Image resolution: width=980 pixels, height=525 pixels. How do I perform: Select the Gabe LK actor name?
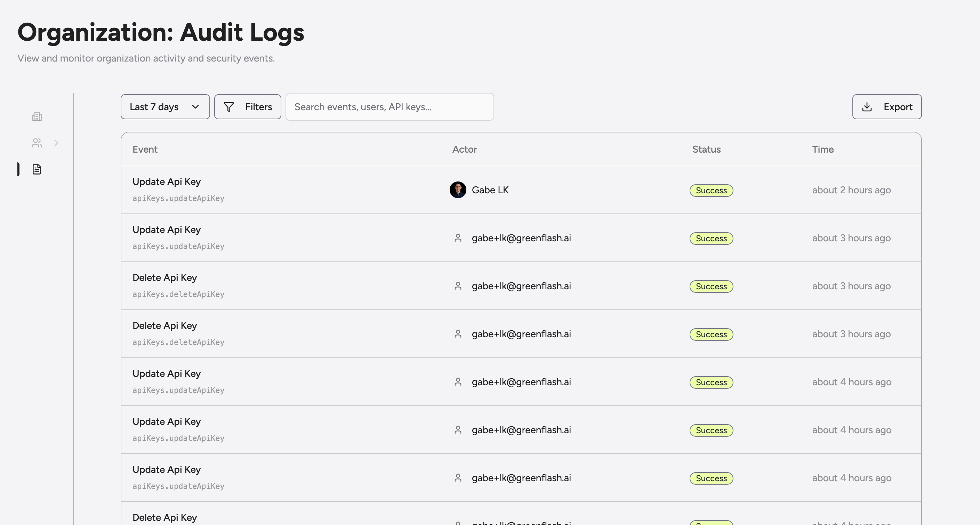[490, 190]
